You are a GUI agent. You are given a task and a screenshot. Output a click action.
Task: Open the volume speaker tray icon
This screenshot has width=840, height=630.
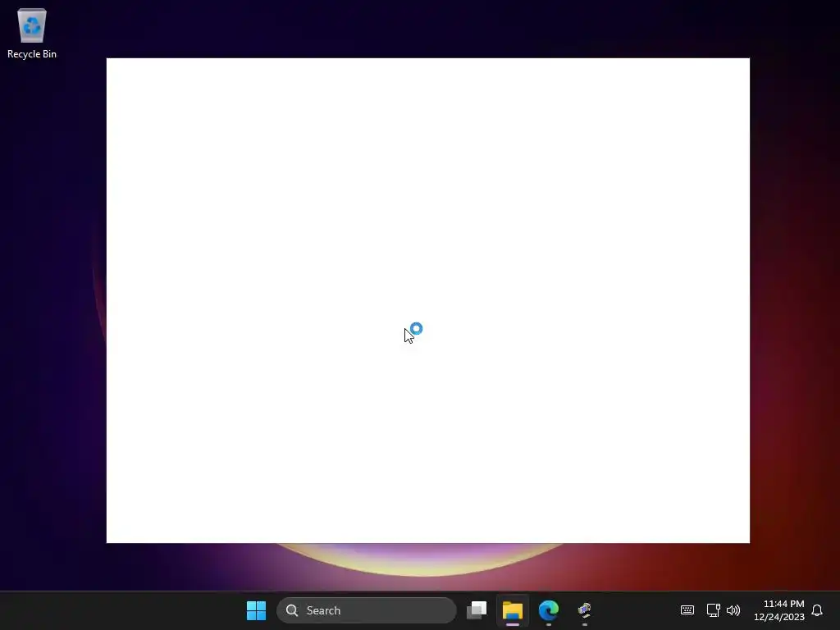[733, 610]
